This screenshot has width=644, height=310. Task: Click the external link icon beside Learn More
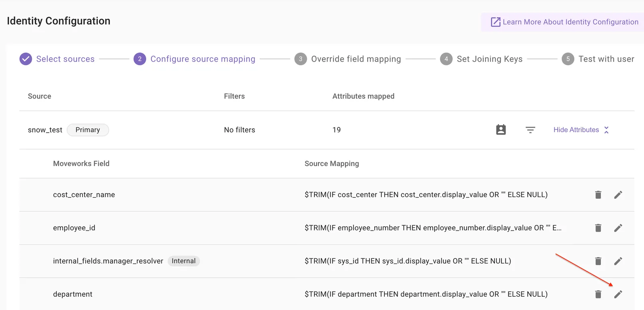click(495, 22)
